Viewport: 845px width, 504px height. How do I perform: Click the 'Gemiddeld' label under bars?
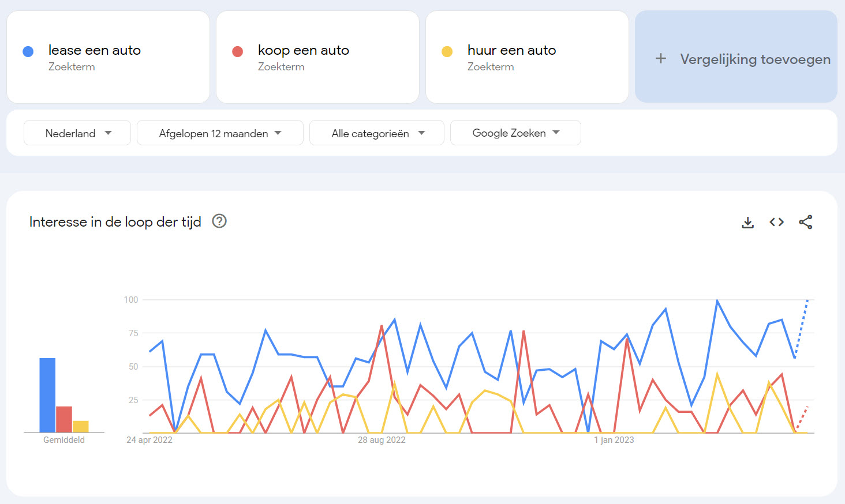[64, 439]
